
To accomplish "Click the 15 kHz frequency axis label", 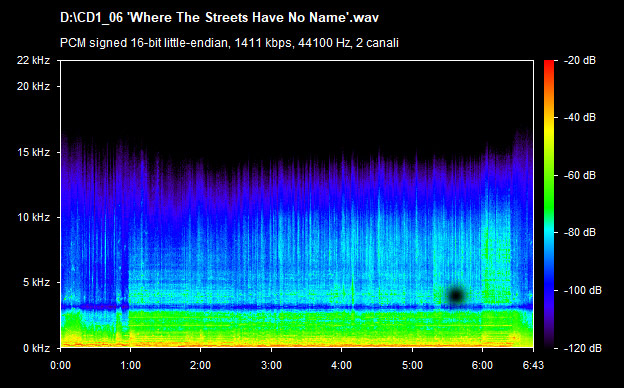I will click(x=33, y=152).
